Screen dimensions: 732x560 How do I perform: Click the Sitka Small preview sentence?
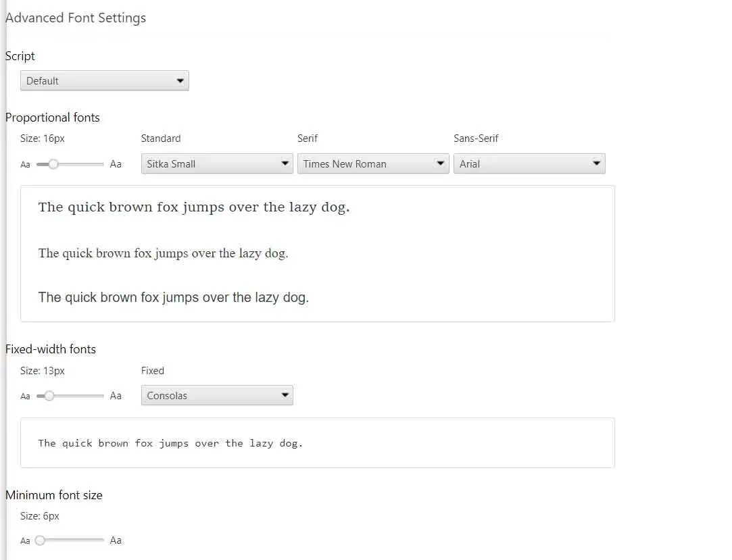pyautogui.click(x=194, y=207)
